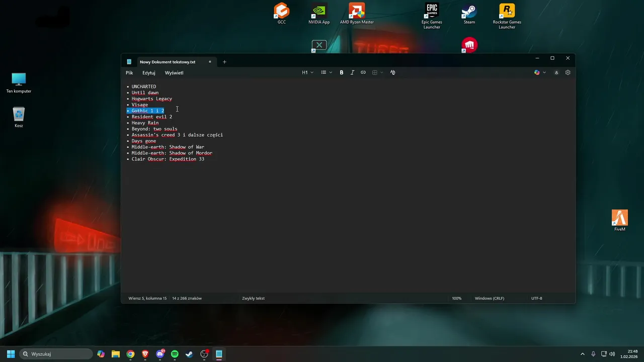This screenshot has width=644, height=362.
Task: Select the Steam desktop shortcut
Action: (469, 14)
